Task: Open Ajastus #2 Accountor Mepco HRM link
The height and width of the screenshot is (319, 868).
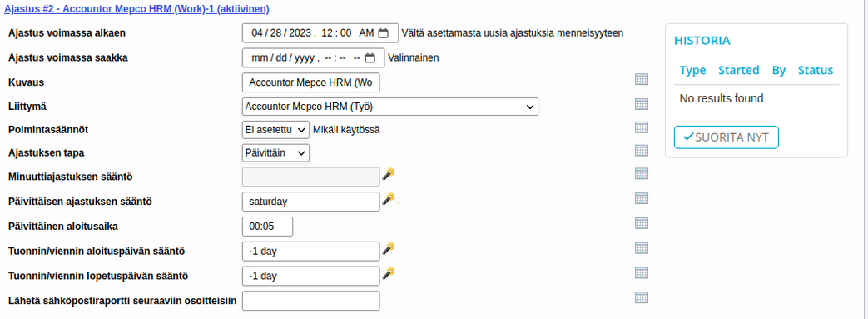Action: [136, 9]
